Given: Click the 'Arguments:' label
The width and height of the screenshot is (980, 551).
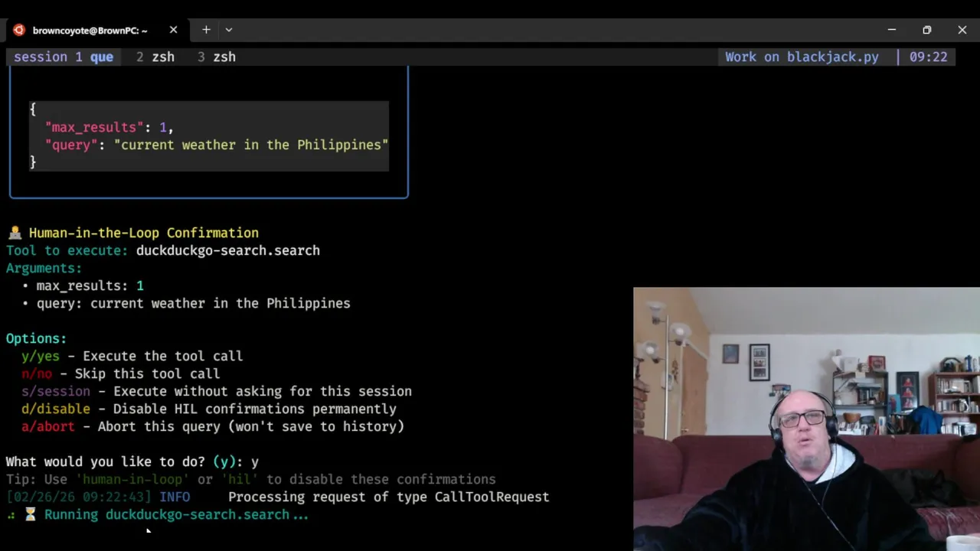Looking at the screenshot, I should pyautogui.click(x=44, y=268).
